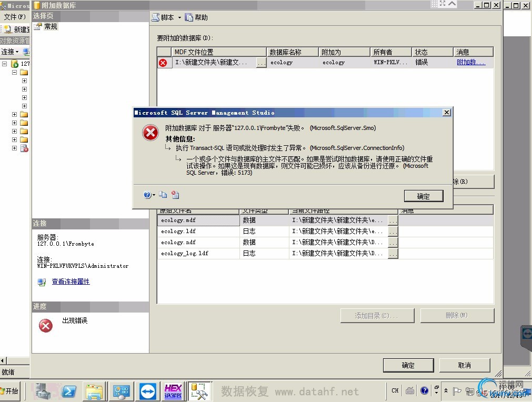Click the 添加目录(C)... button

[377, 316]
